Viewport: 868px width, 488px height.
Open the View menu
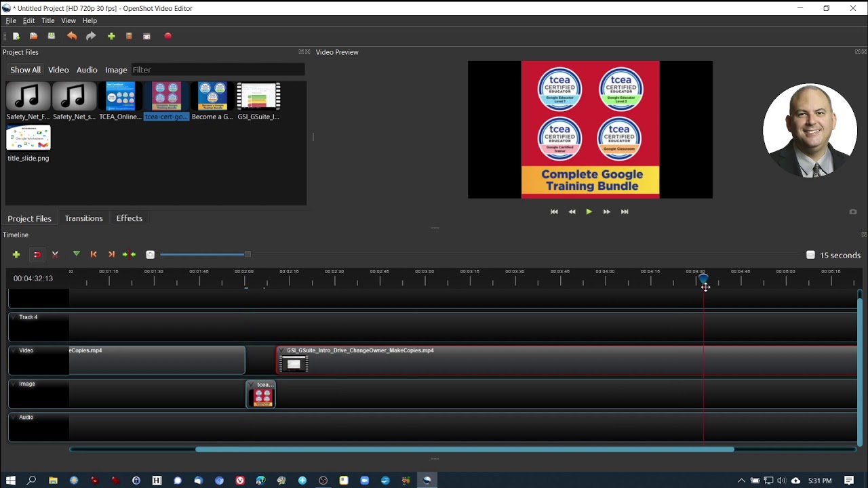[x=68, y=21]
